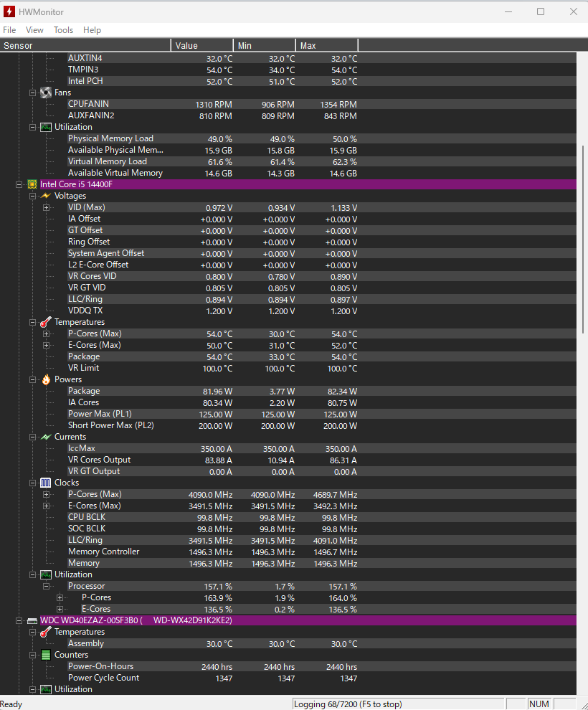Click the Counters green list icon
Viewport: 588px width, 710px height.
[x=46, y=655]
